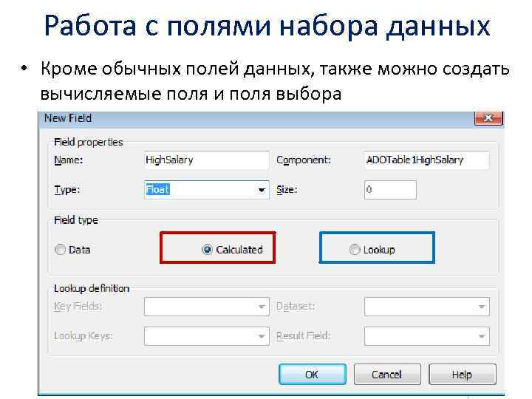The image size is (532, 399).
Task: Click the Size: label
Action: [287, 189]
